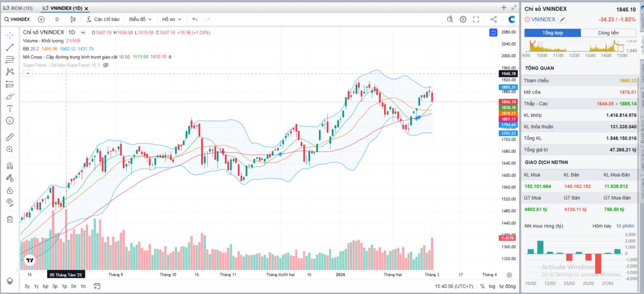The width and height of the screenshot is (644, 294).
Task: Set chart range to 1y
Action: click(36, 286)
